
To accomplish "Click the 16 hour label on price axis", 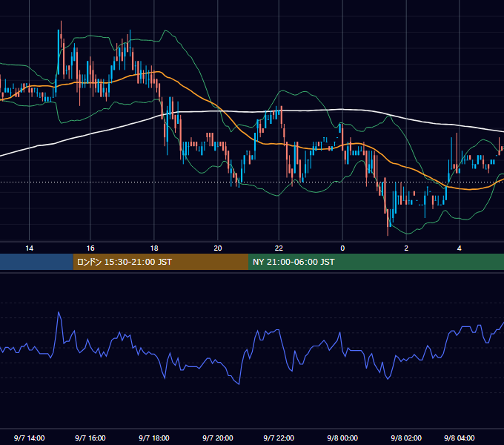I will pos(90,248).
